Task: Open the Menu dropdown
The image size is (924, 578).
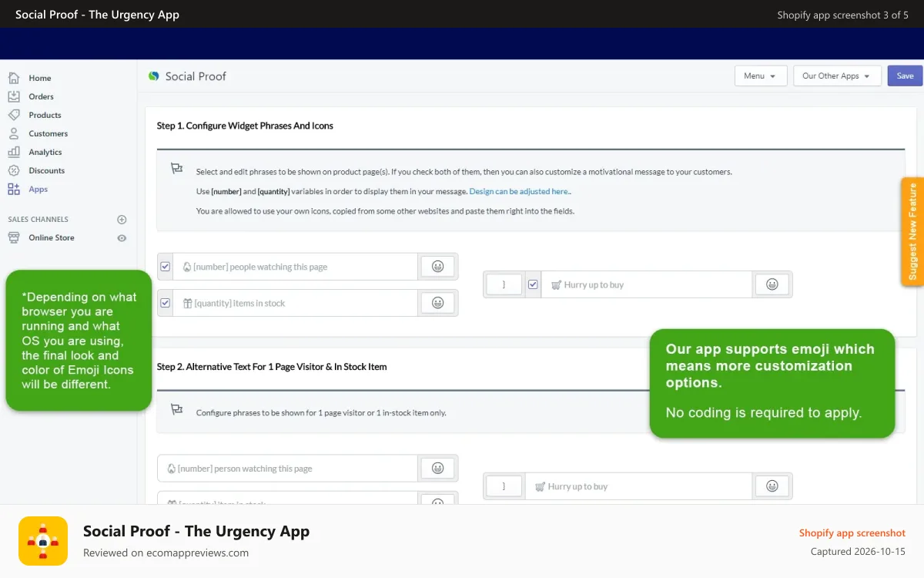Action: click(761, 76)
